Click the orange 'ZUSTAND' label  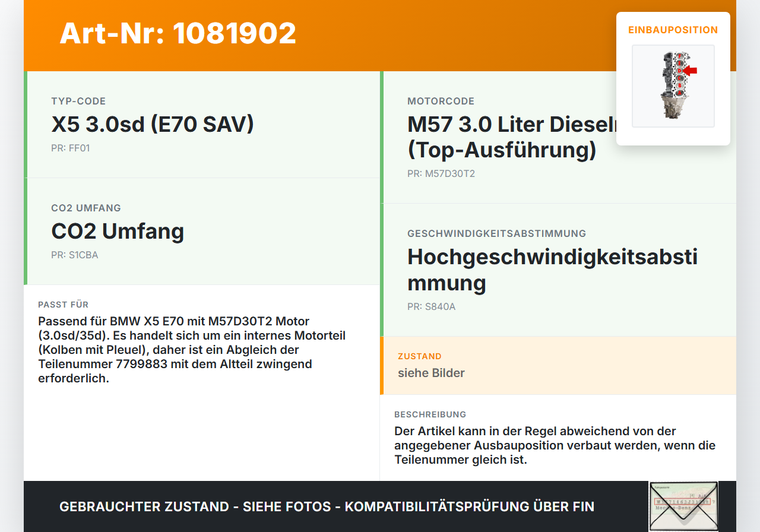[x=420, y=356]
